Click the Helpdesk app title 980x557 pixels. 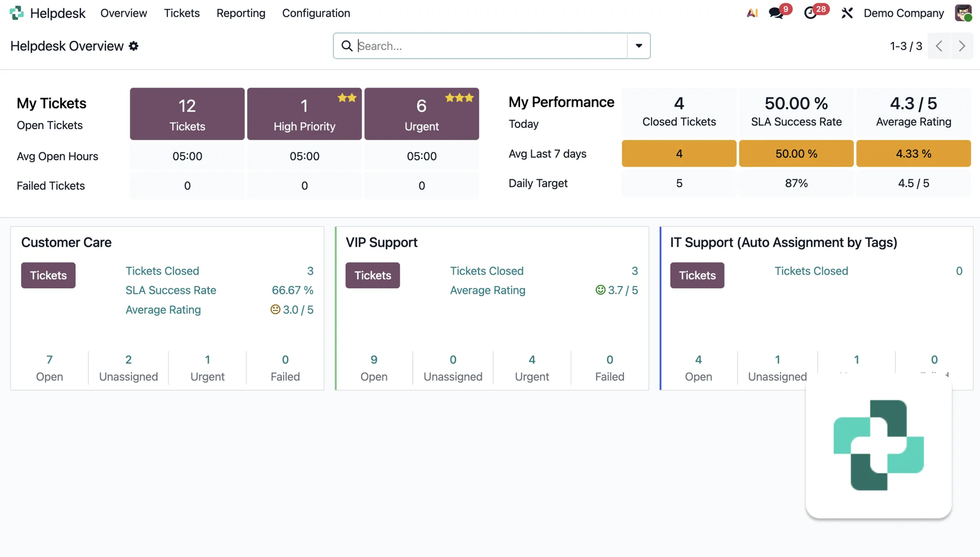point(58,13)
